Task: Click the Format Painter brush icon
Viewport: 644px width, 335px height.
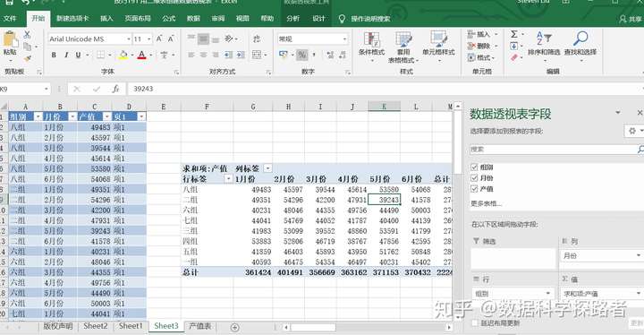Action: coord(28,58)
